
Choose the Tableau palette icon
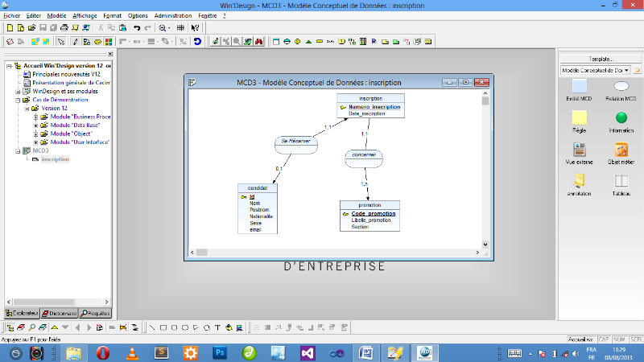click(621, 182)
